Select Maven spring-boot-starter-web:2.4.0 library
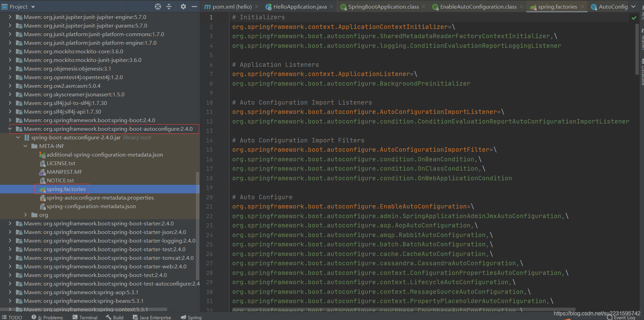This screenshot has height=320, width=644. pos(105,266)
